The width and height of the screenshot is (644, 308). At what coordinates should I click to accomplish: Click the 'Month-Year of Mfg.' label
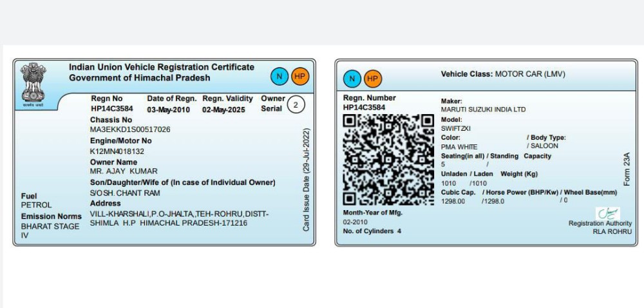[x=373, y=213]
